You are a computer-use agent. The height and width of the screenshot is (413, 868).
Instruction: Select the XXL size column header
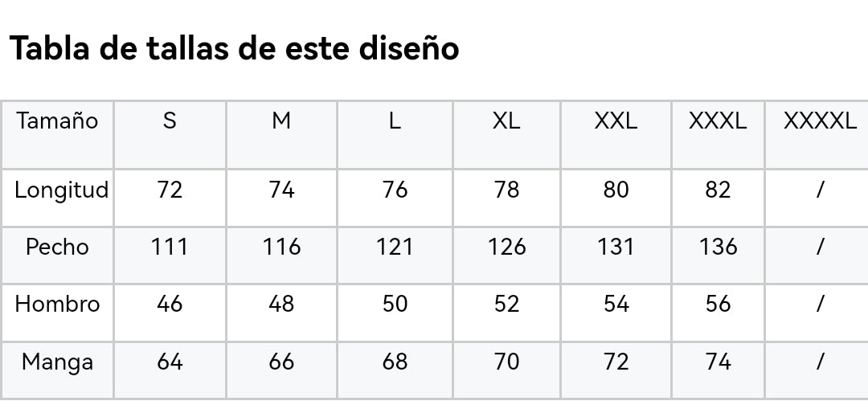(616, 121)
